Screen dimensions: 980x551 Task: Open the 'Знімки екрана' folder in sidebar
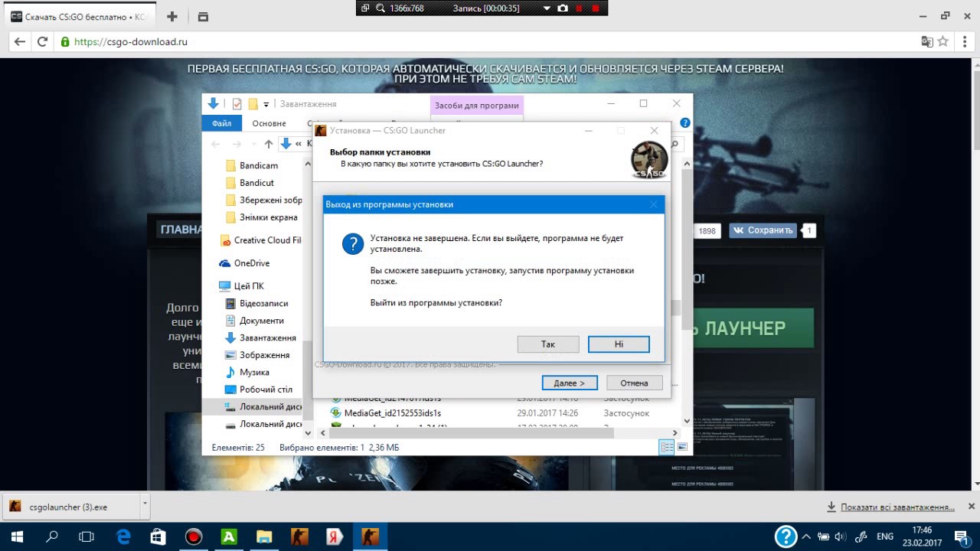coord(268,217)
